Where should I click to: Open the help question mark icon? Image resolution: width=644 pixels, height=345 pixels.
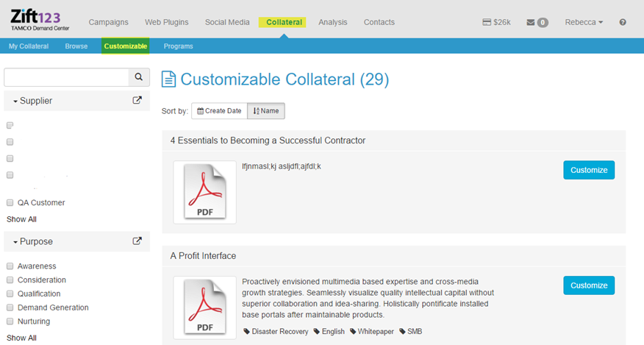623,22
